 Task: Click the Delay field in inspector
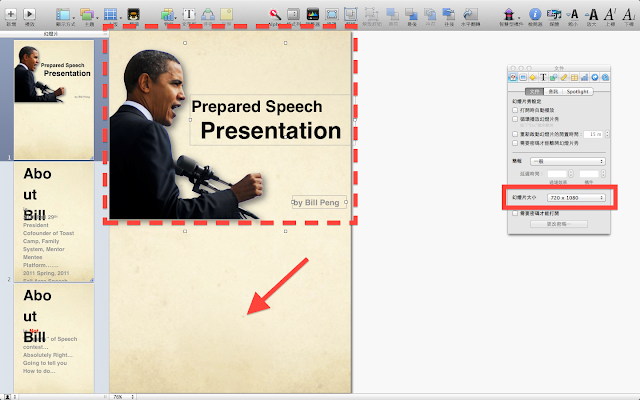click(x=557, y=174)
